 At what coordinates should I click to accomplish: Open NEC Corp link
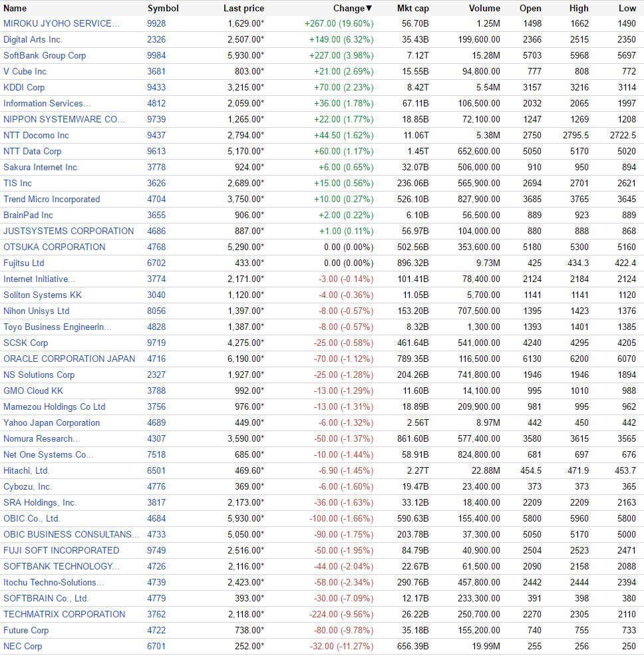(23, 646)
